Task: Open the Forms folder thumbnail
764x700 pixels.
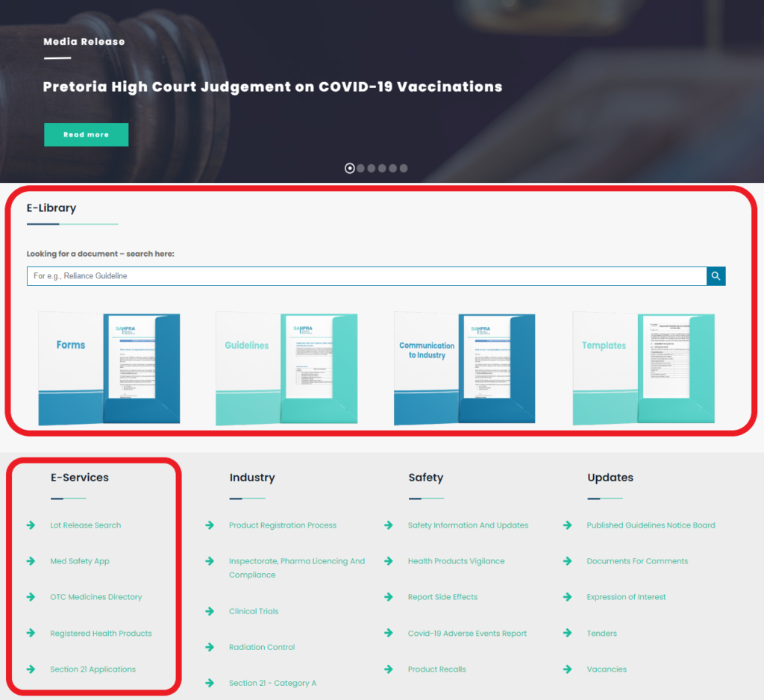Action: 109,369
